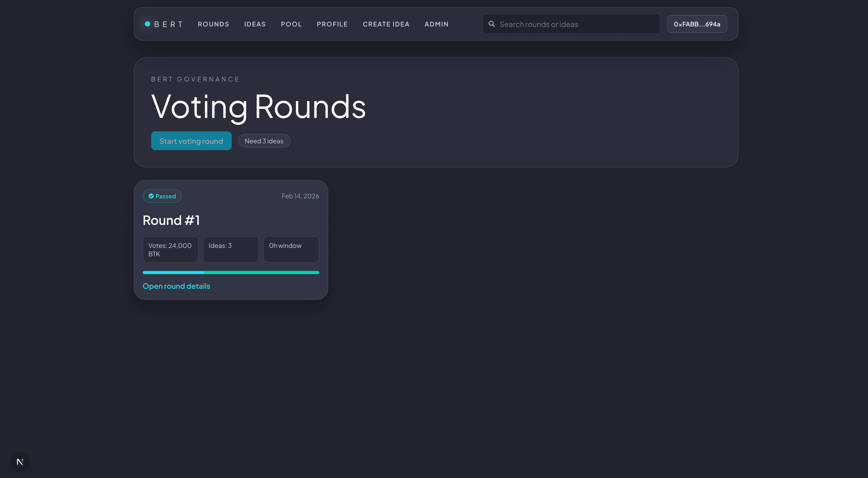Open the POOL page
868x478 pixels.
pos(291,24)
